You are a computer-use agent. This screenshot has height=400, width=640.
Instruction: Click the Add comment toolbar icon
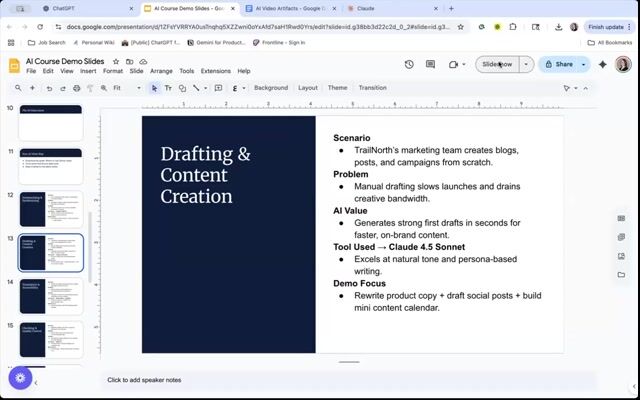tap(218, 88)
